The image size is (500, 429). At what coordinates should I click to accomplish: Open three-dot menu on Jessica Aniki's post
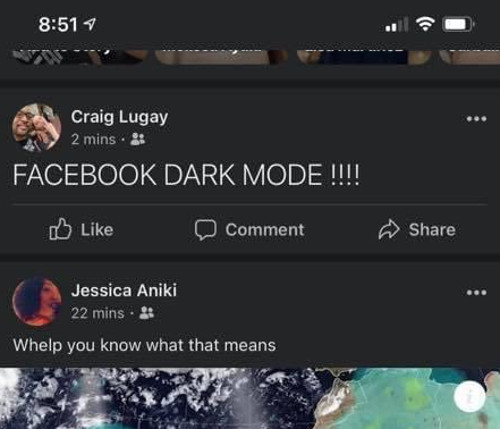(x=476, y=292)
